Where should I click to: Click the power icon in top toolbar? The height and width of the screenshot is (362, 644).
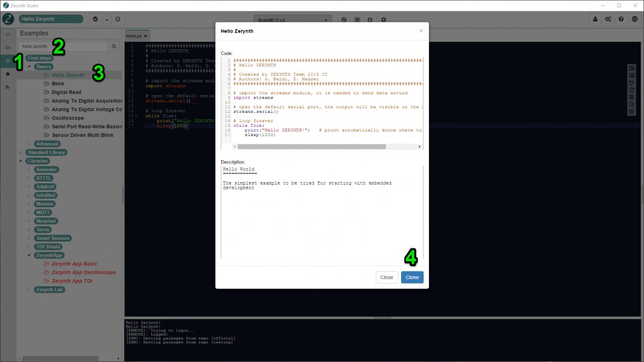[x=635, y=19]
